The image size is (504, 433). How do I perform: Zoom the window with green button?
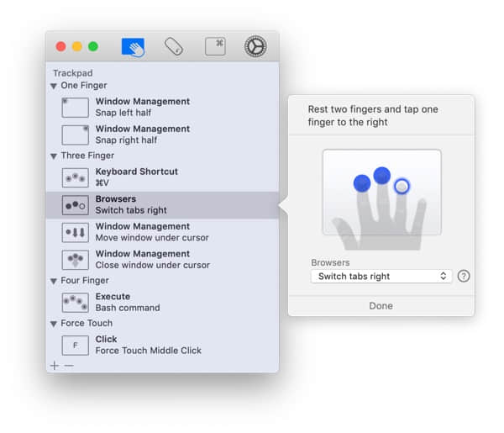pyautogui.click(x=93, y=46)
